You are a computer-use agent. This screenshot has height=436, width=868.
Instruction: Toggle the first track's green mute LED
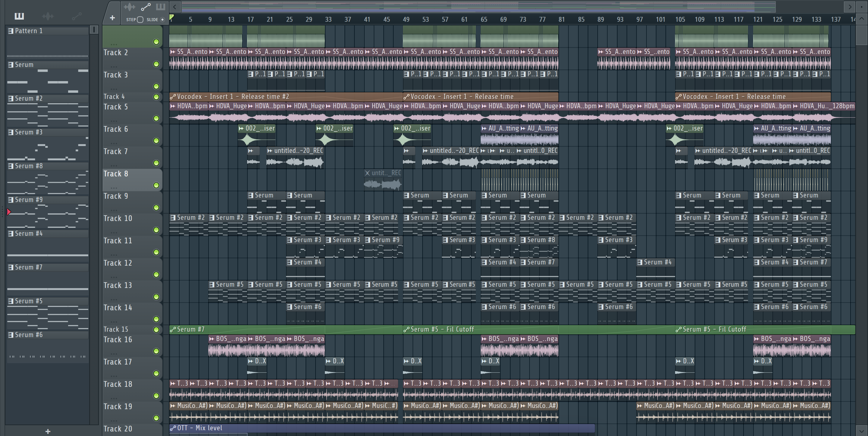pos(156,42)
